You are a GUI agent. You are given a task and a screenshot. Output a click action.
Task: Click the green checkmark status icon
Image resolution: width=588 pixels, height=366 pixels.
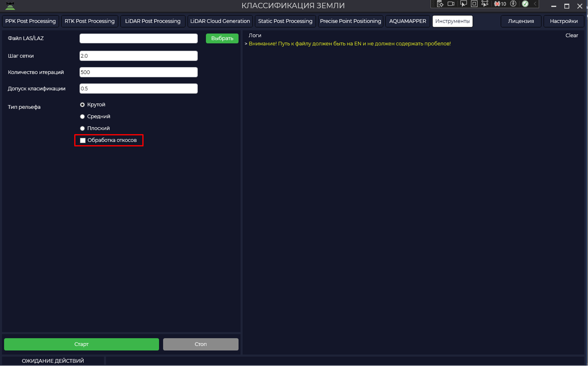click(x=525, y=4)
